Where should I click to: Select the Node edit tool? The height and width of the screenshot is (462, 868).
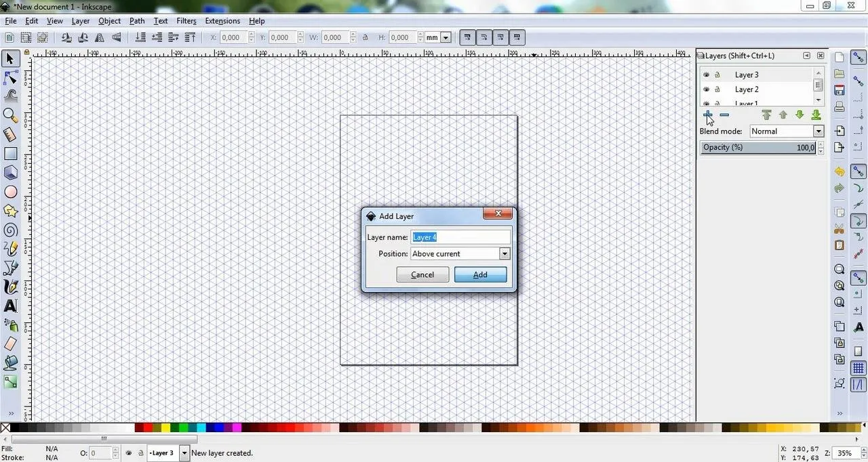click(10, 78)
